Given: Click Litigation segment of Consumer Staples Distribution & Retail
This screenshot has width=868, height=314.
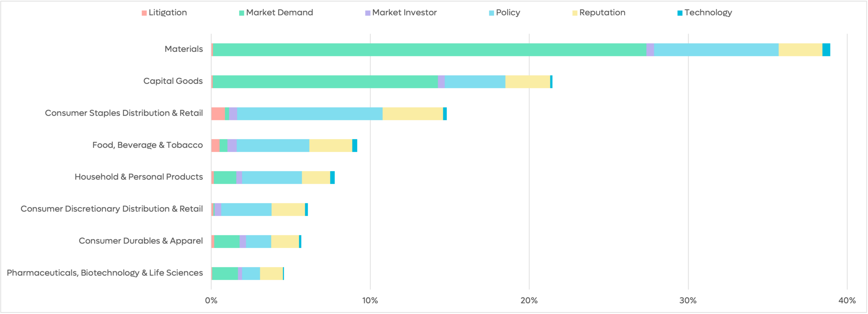Looking at the screenshot, I should [x=218, y=114].
